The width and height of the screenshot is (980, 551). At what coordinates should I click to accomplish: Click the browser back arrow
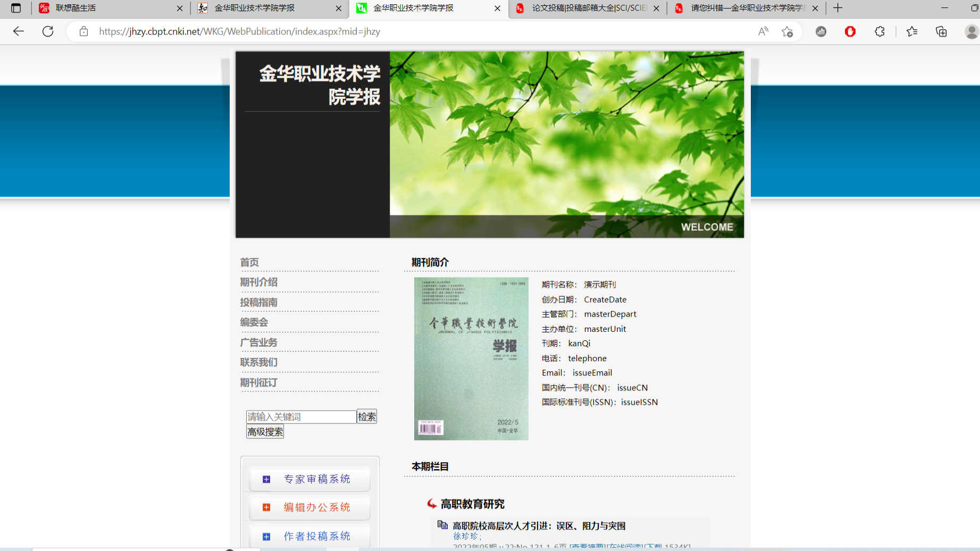click(x=19, y=31)
